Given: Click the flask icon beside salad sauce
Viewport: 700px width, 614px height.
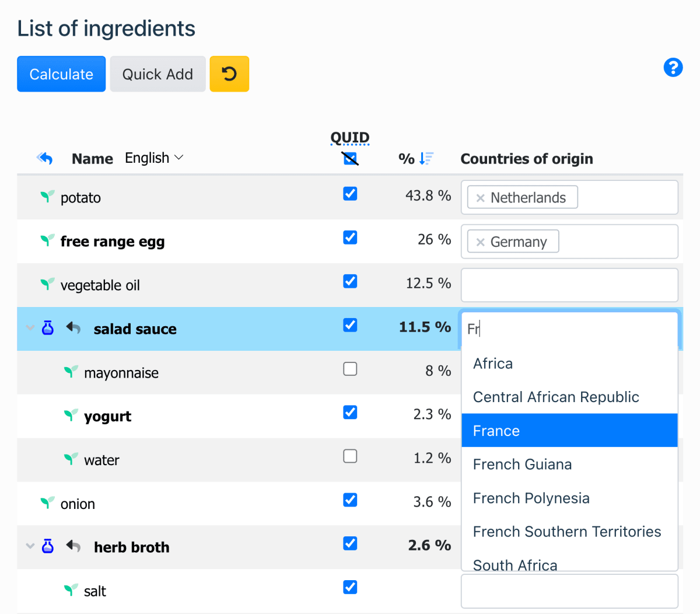Looking at the screenshot, I should coord(48,328).
